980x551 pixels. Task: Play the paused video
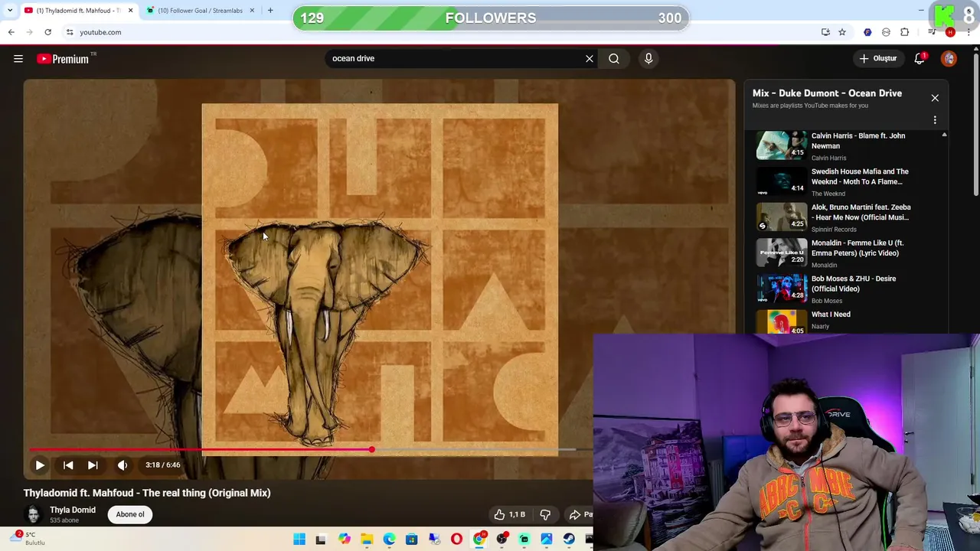[x=40, y=465]
